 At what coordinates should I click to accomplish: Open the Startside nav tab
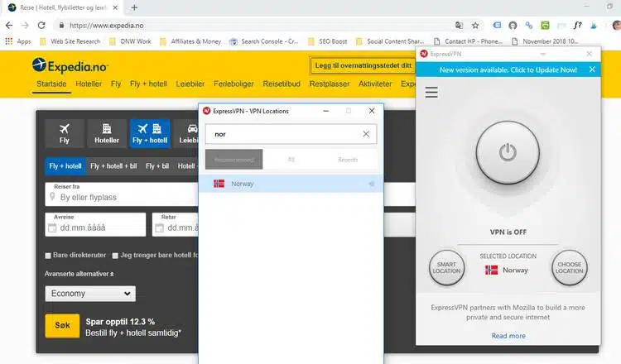pos(51,84)
